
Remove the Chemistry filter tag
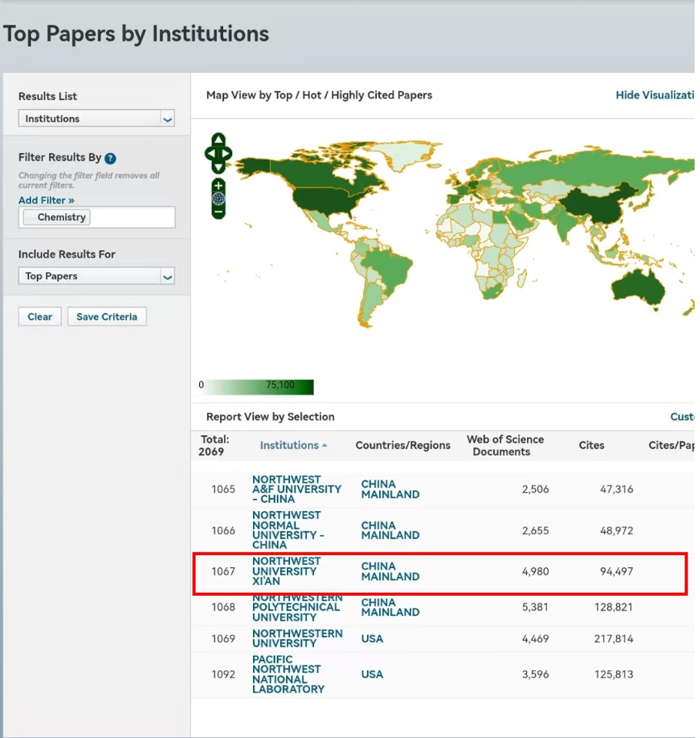[x=31, y=218]
